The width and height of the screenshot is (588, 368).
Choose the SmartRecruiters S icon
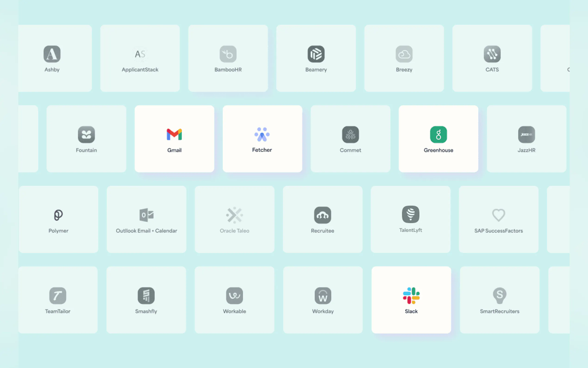[500, 296]
